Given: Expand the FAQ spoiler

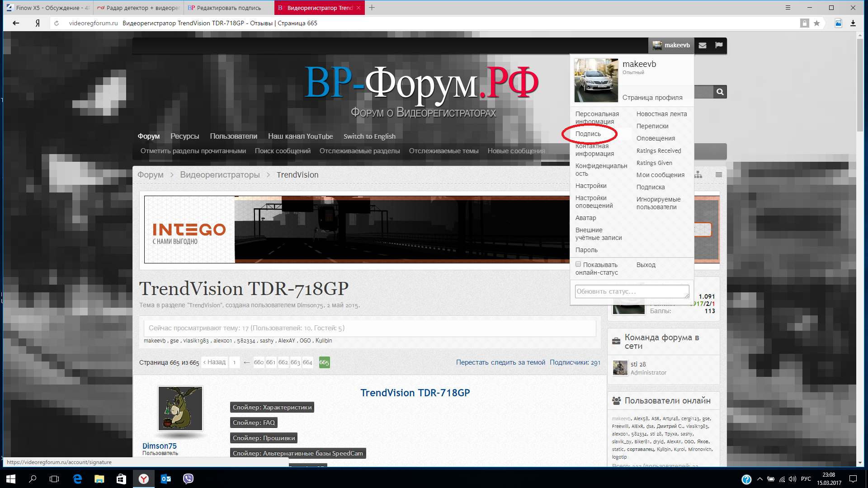Looking at the screenshot, I should point(254,422).
